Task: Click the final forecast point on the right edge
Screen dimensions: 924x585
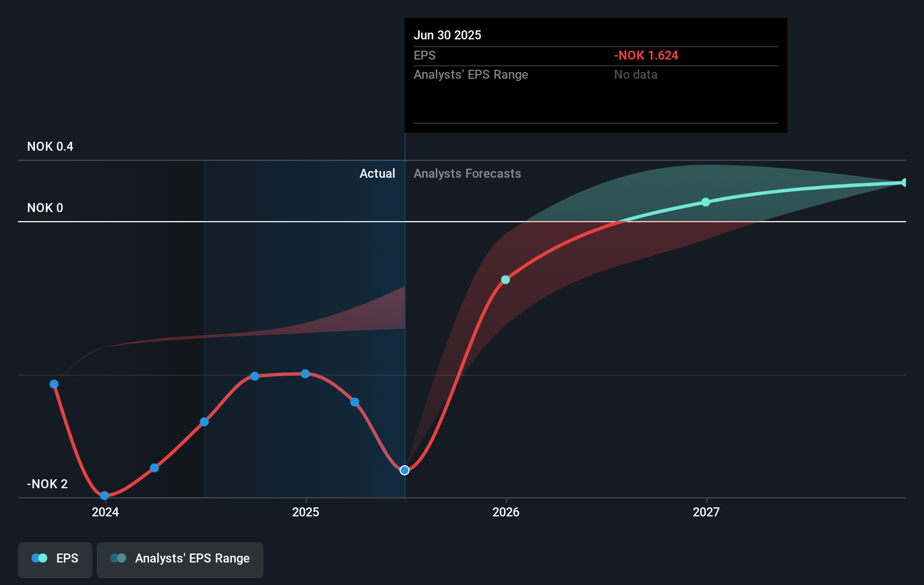Action: tap(905, 182)
